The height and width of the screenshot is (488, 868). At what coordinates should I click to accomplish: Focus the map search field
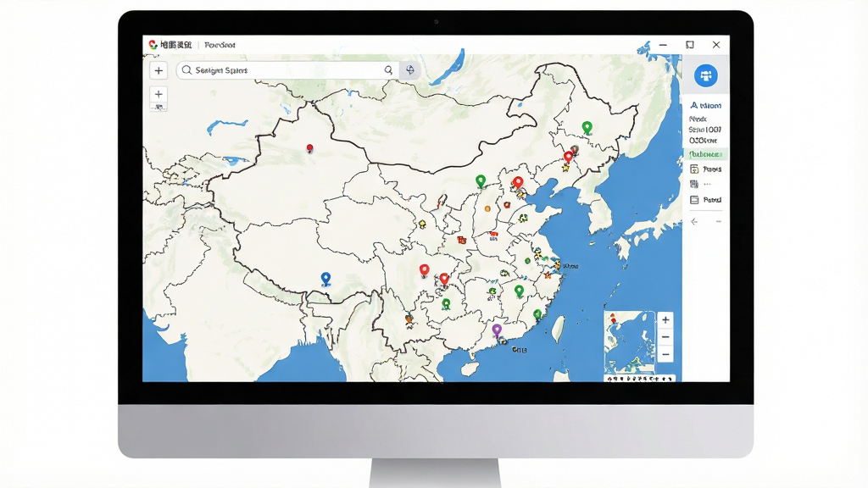pos(287,70)
